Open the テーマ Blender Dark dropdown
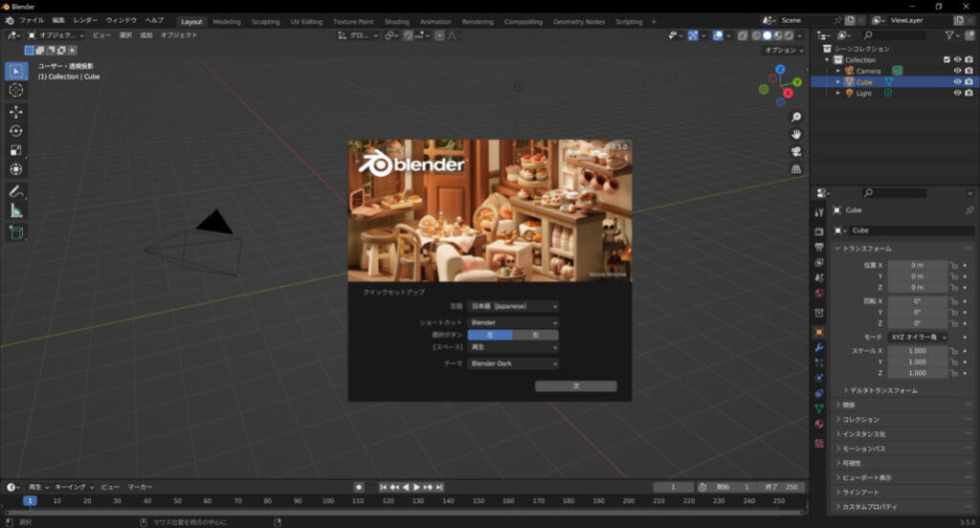Image resolution: width=980 pixels, height=528 pixels. (513, 363)
